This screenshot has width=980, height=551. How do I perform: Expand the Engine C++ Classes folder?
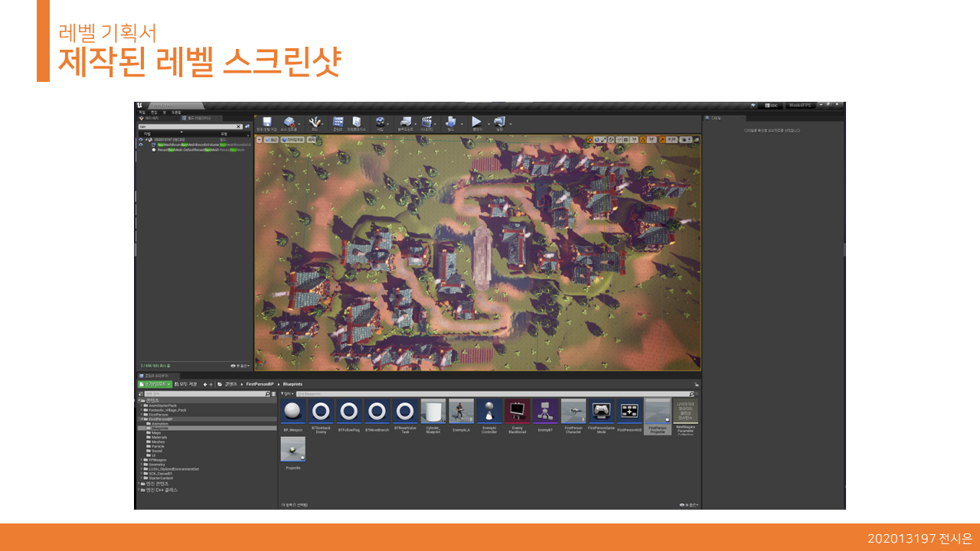click(140, 490)
